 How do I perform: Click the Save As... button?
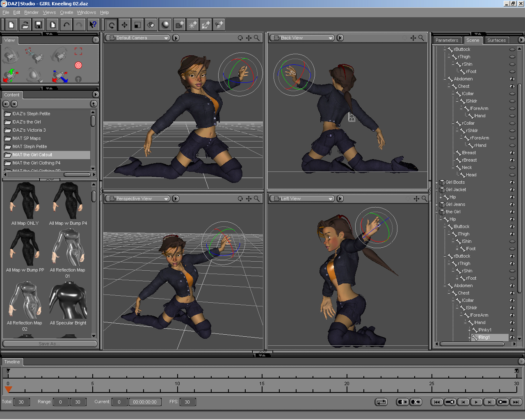tap(50, 344)
